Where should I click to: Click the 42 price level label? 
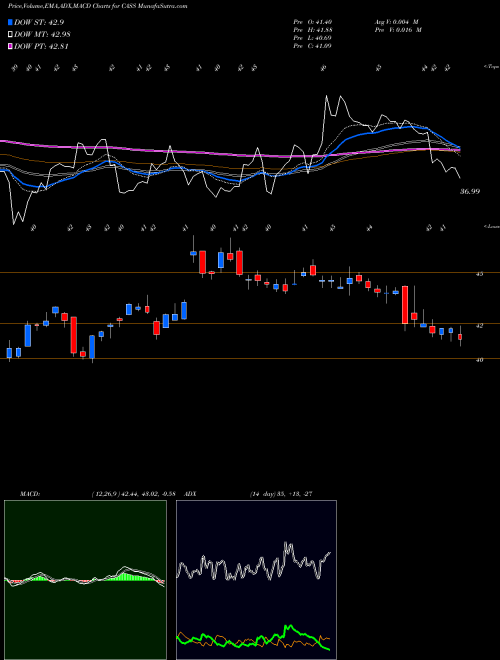click(479, 325)
